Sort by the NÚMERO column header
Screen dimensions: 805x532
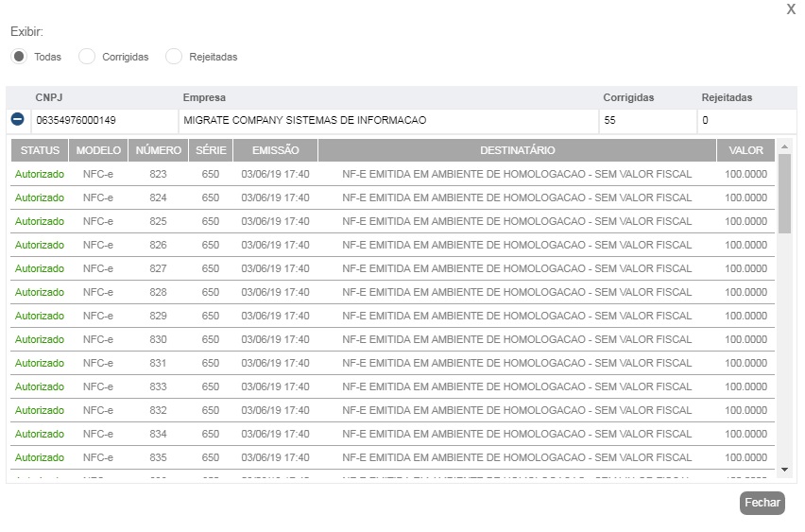(158, 150)
